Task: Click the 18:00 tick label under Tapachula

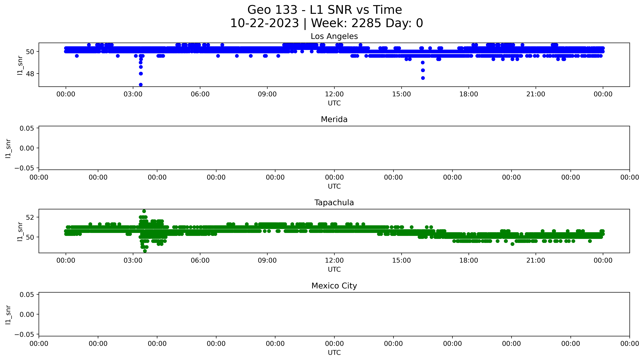Action: pos(469,261)
